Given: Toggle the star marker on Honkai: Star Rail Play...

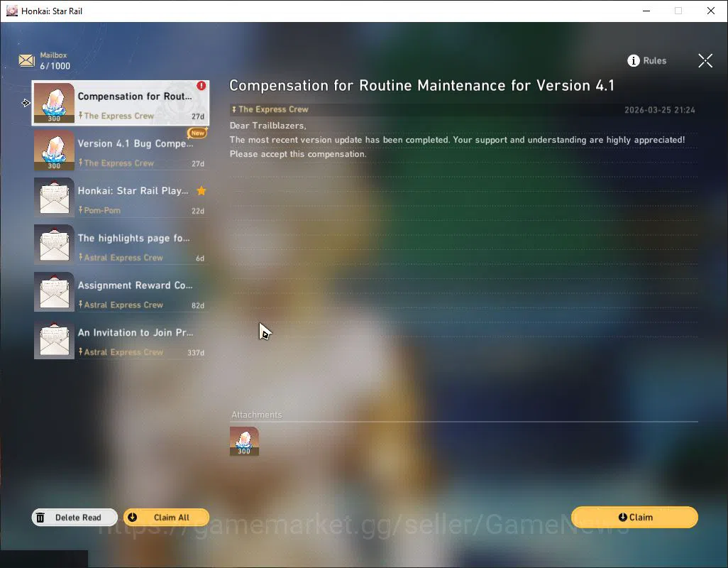Looking at the screenshot, I should (x=201, y=191).
